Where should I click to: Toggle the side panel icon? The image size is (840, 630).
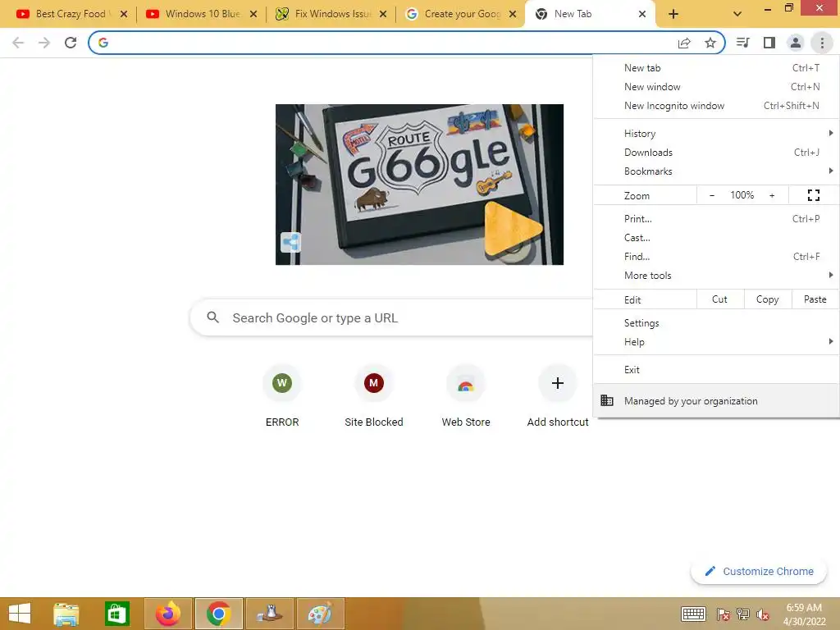pos(769,43)
